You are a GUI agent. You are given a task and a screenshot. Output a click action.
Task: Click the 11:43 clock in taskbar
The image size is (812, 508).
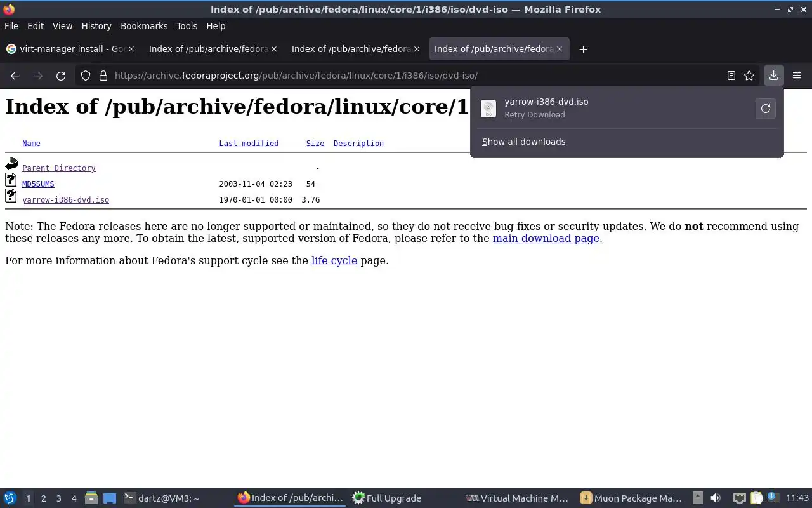tap(797, 498)
